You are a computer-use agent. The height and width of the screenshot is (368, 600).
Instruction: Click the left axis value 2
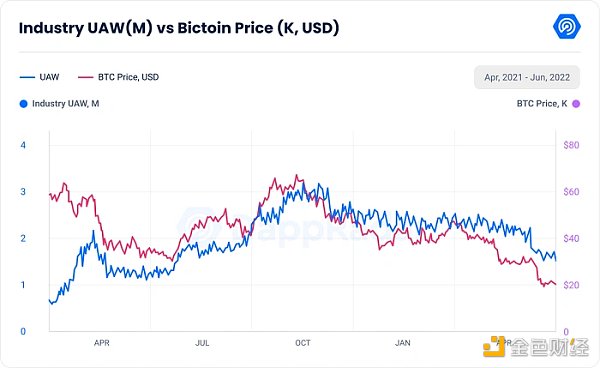coord(23,238)
